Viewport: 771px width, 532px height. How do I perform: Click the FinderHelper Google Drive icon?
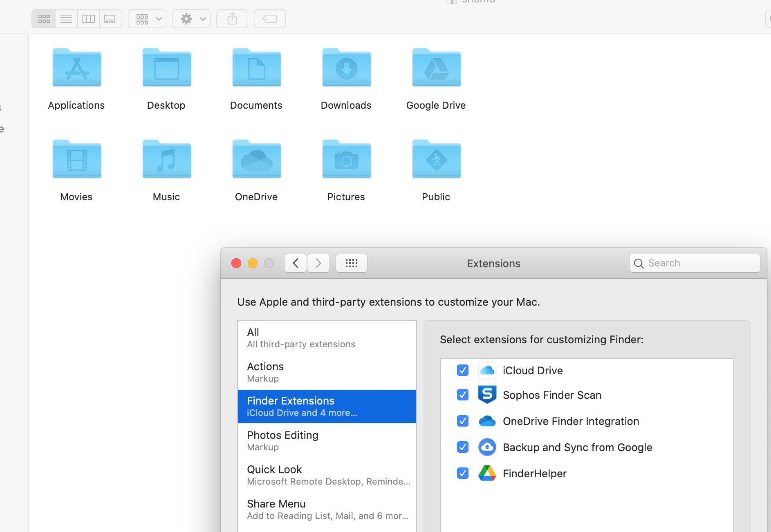coord(487,473)
